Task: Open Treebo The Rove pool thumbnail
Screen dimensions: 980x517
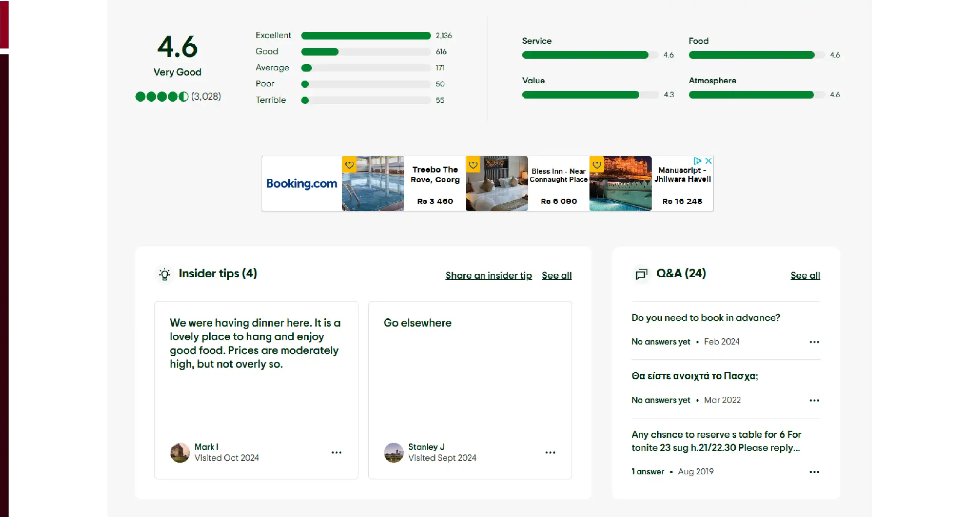Action: pyautogui.click(x=373, y=183)
